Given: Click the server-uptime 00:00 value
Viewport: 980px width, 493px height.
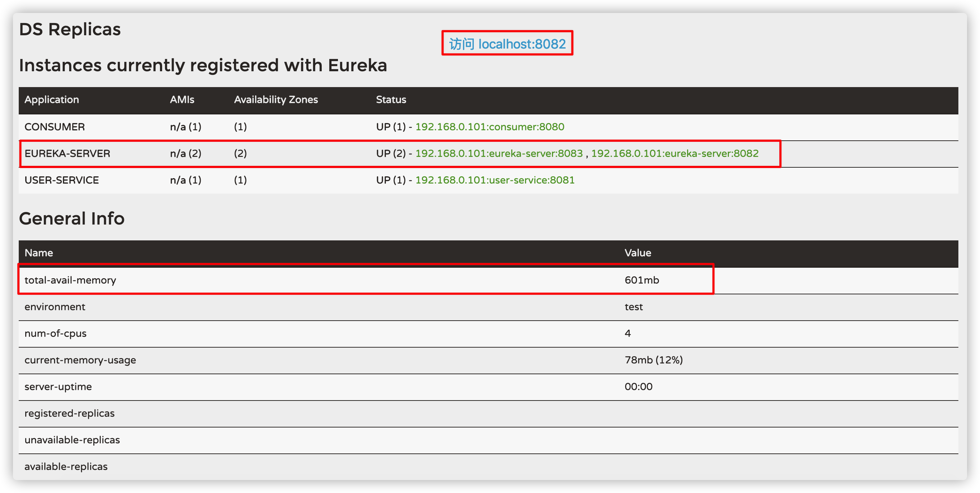Looking at the screenshot, I should [638, 386].
